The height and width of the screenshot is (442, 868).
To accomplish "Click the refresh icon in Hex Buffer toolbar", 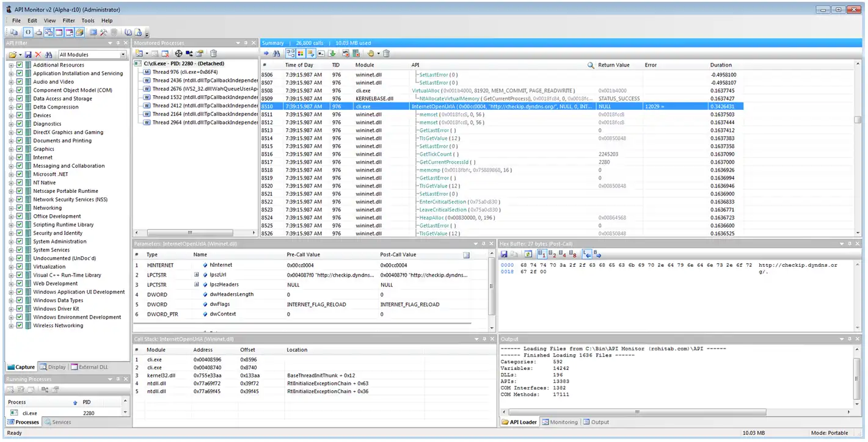I will 528,254.
